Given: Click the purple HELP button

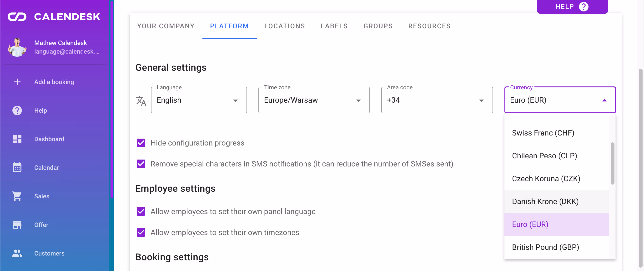Looking at the screenshot, I should pyautogui.click(x=572, y=7).
